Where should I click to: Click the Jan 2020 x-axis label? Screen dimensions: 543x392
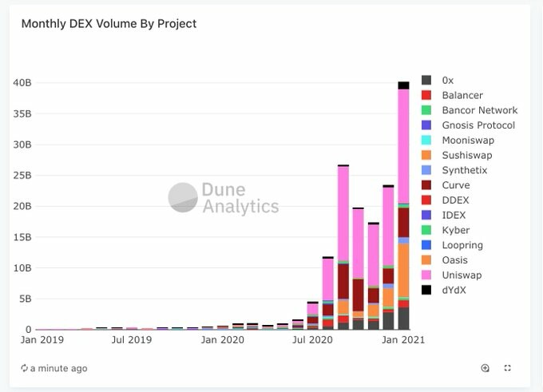(222, 340)
